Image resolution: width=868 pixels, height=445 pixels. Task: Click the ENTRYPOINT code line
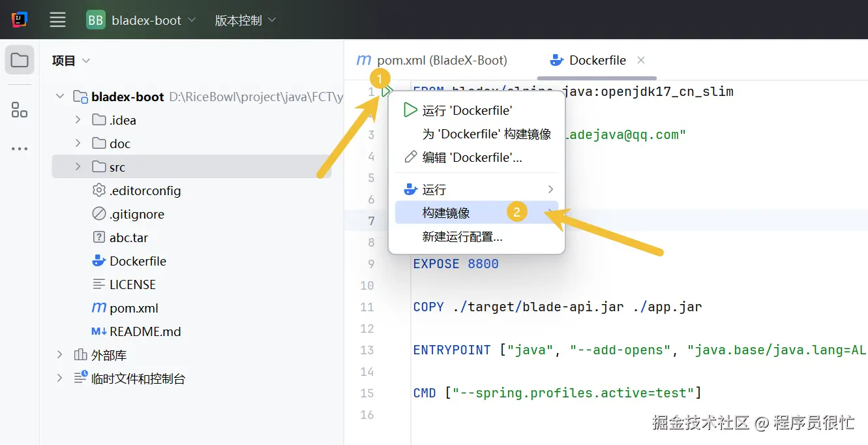click(640, 350)
